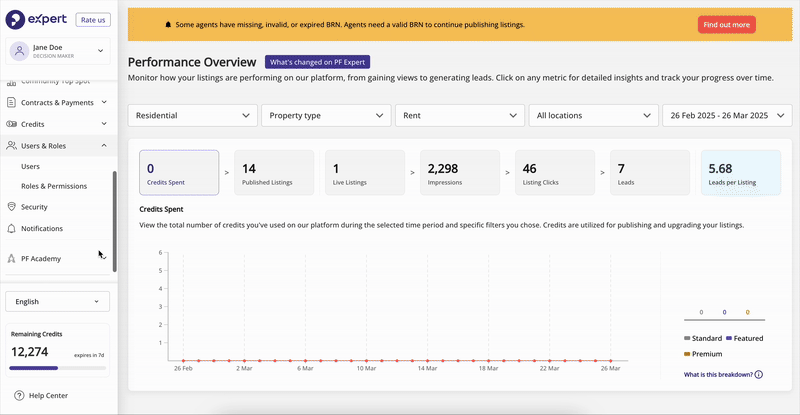This screenshot has width=800, height=415.
Task: Click the Help Center question mark icon
Action: point(19,395)
